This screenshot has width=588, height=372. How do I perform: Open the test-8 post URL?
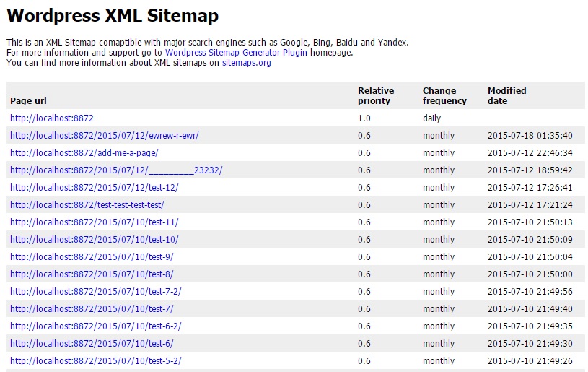pos(92,274)
